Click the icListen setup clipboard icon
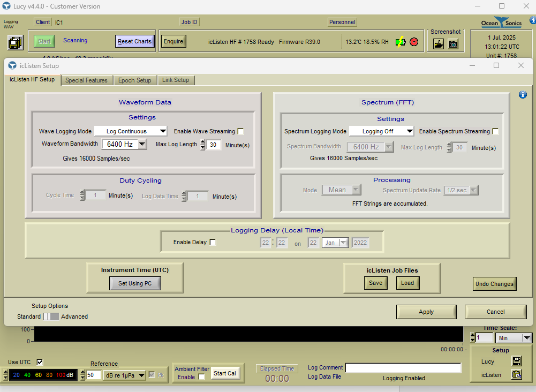This screenshot has height=392, width=536. pyautogui.click(x=517, y=374)
